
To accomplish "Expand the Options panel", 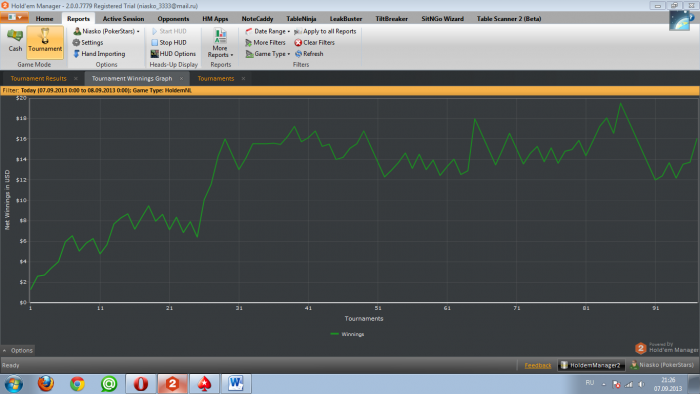I will (17, 350).
